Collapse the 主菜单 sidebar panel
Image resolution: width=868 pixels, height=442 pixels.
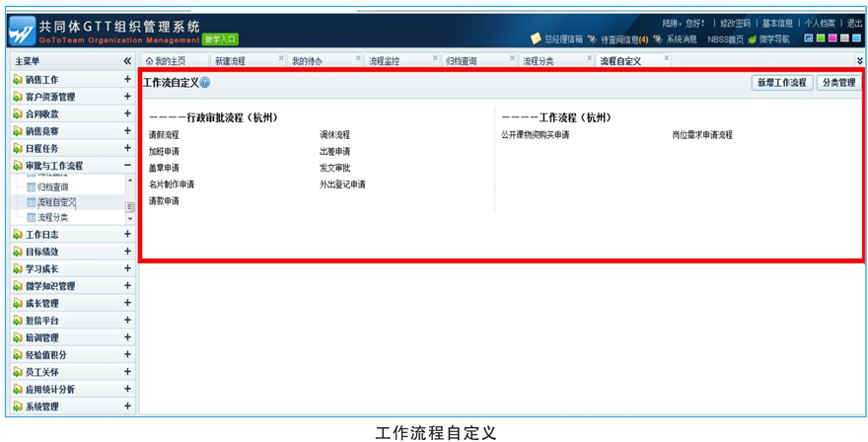[127, 61]
